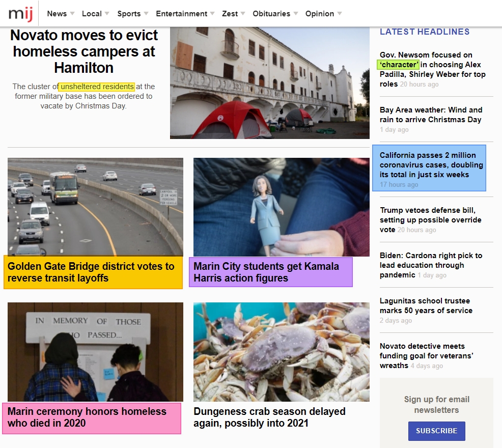
Task: Open California passes 2 million coronavirus cases
Action: (431, 165)
